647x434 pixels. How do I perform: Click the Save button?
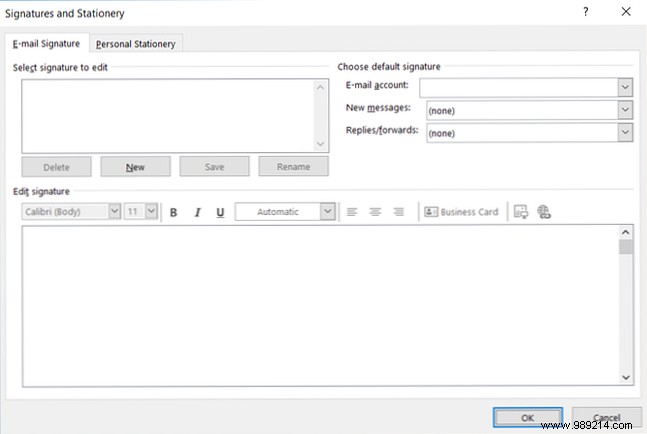click(x=214, y=167)
